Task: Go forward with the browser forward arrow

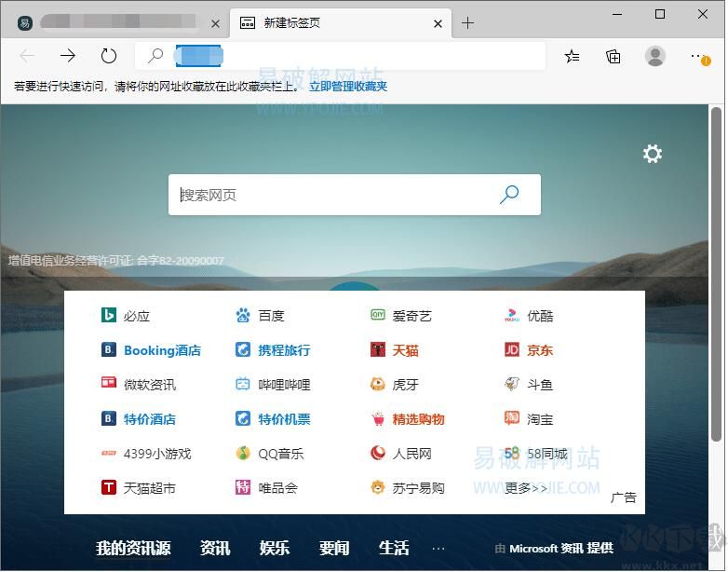Action: [68, 56]
